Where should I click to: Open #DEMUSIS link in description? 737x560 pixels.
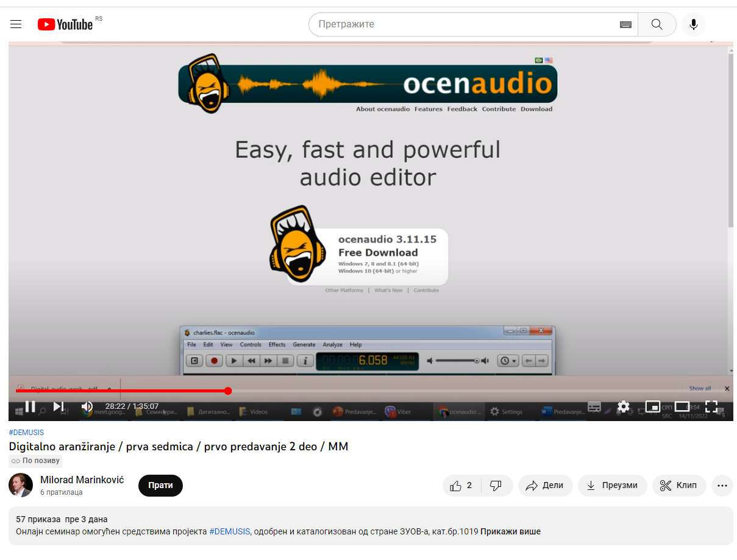230,531
